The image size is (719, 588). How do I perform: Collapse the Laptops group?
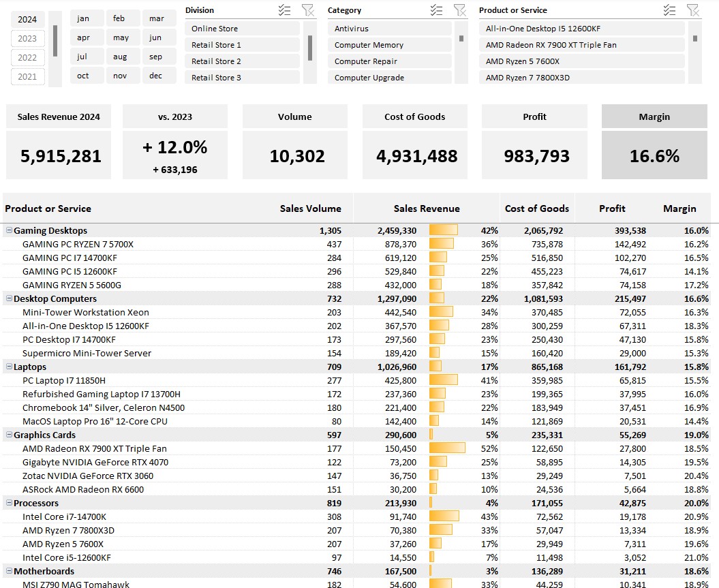[x=10, y=367]
